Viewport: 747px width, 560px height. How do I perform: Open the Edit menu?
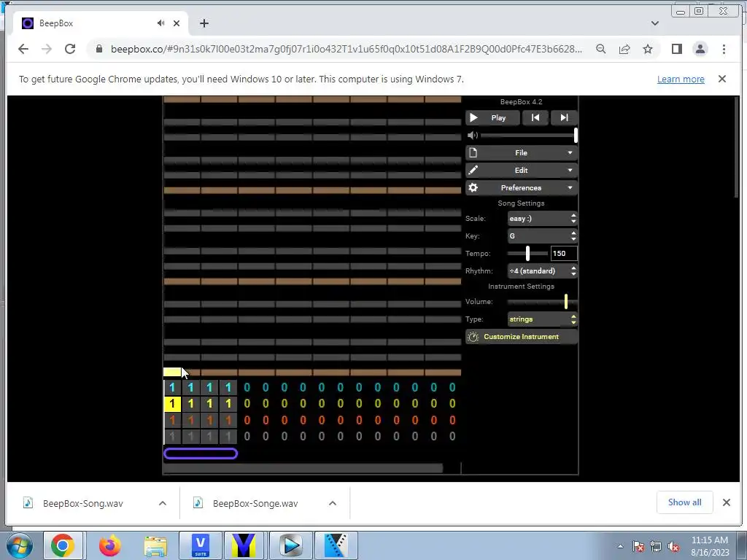(x=521, y=170)
